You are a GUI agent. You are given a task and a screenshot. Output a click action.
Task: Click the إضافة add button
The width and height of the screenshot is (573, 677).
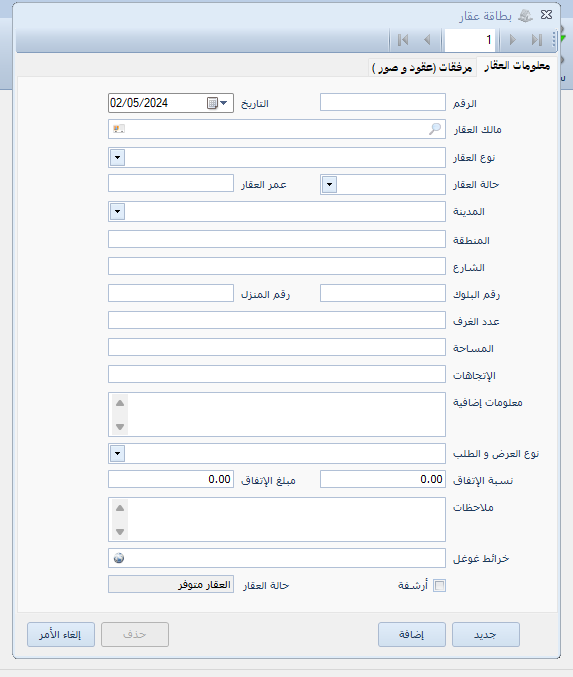tap(412, 634)
